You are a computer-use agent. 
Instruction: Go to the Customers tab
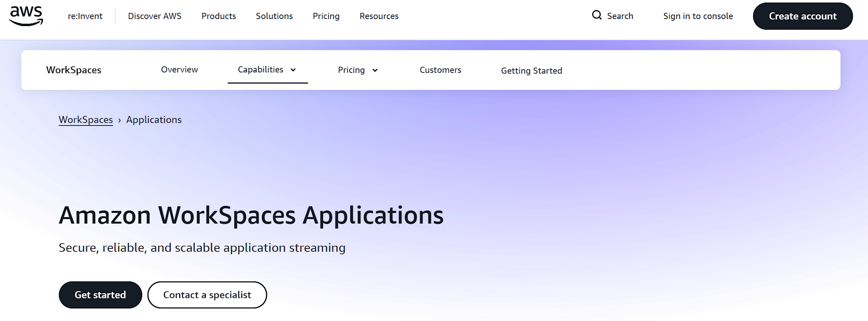click(441, 70)
